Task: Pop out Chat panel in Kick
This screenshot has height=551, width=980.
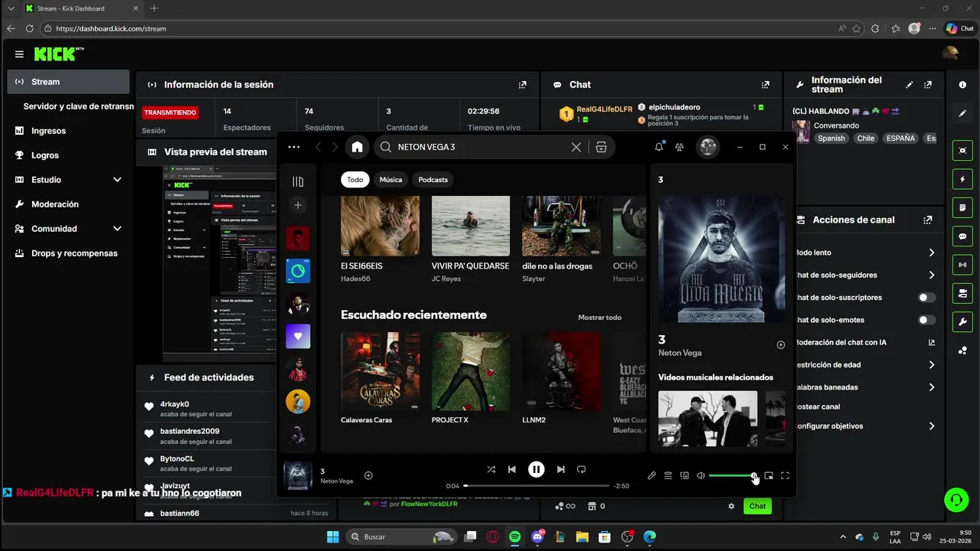Action: click(x=765, y=85)
